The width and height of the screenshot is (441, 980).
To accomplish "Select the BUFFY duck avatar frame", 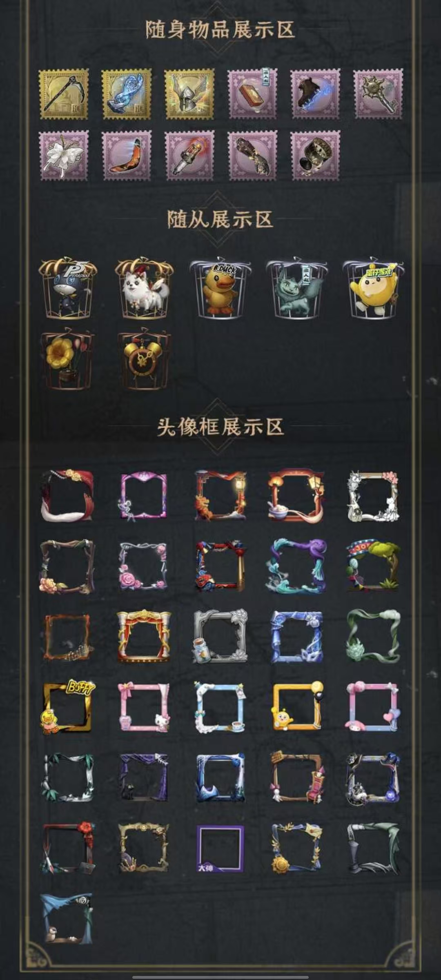I will pyautogui.click(x=67, y=708).
